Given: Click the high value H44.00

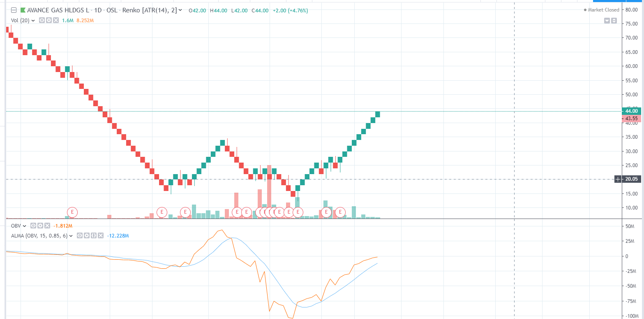Looking at the screenshot, I should pos(218,10).
